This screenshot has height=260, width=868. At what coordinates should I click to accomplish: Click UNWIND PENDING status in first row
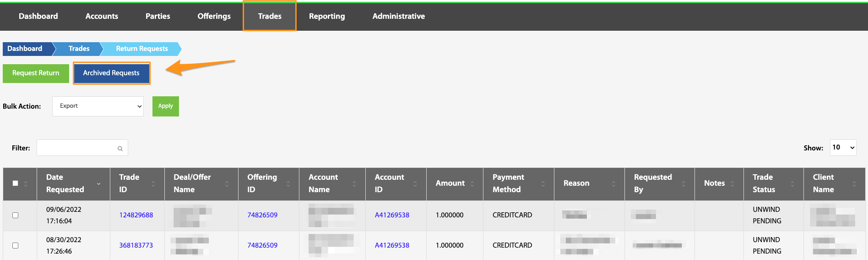point(767,215)
